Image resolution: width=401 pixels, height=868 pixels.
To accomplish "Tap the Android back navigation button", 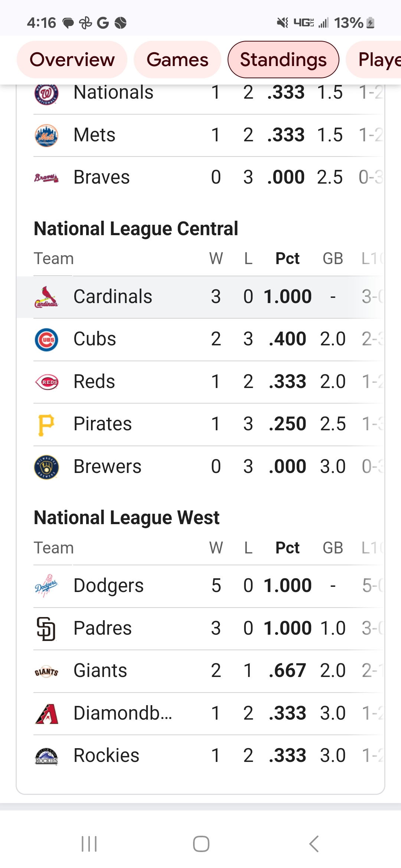I will 314,844.
